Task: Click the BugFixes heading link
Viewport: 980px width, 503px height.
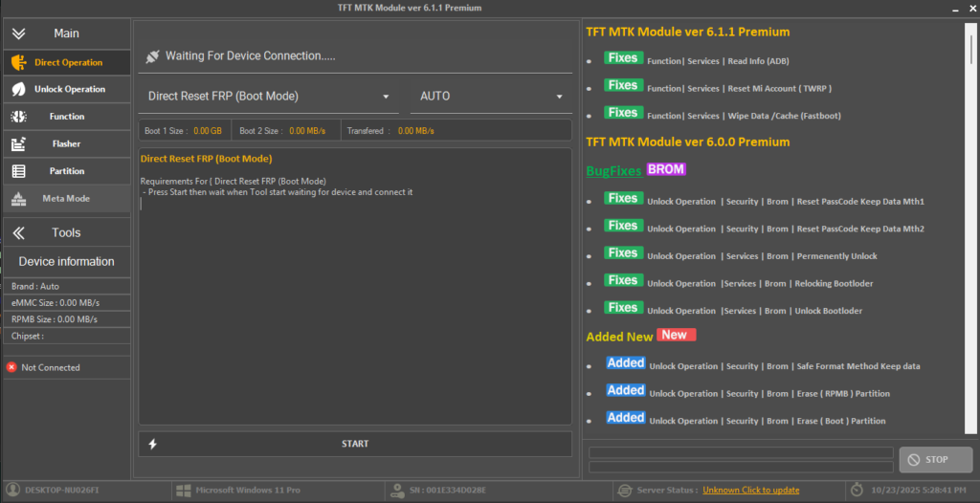Action: click(614, 171)
